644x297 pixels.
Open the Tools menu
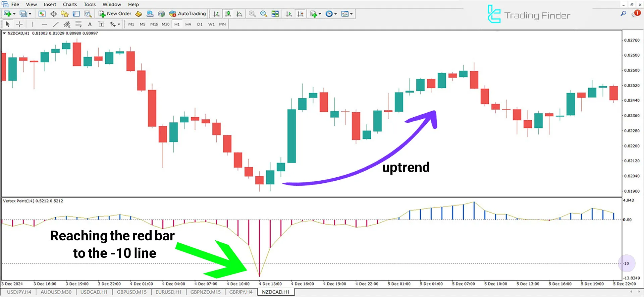pos(90,4)
